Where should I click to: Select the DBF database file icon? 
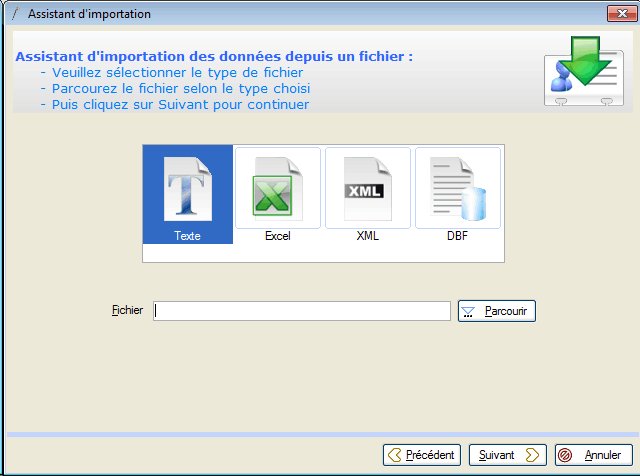458,194
